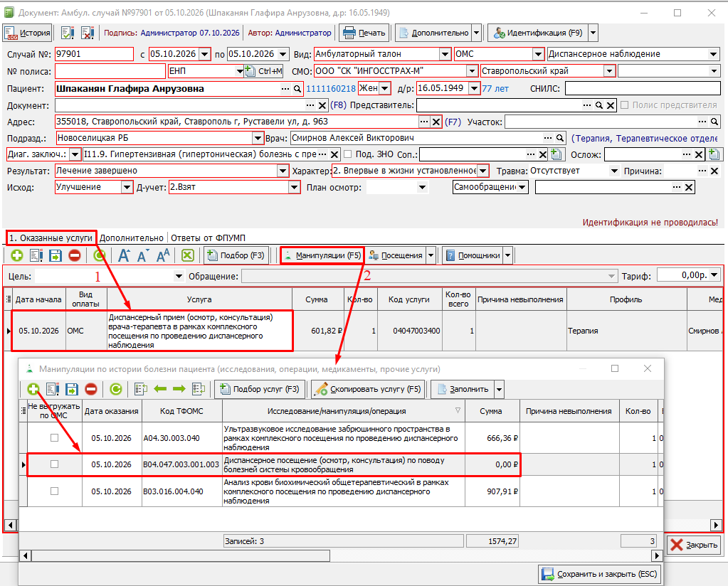Refresh the list in the Манипуляции window
This screenshot has height=586, width=728.
coord(115,389)
